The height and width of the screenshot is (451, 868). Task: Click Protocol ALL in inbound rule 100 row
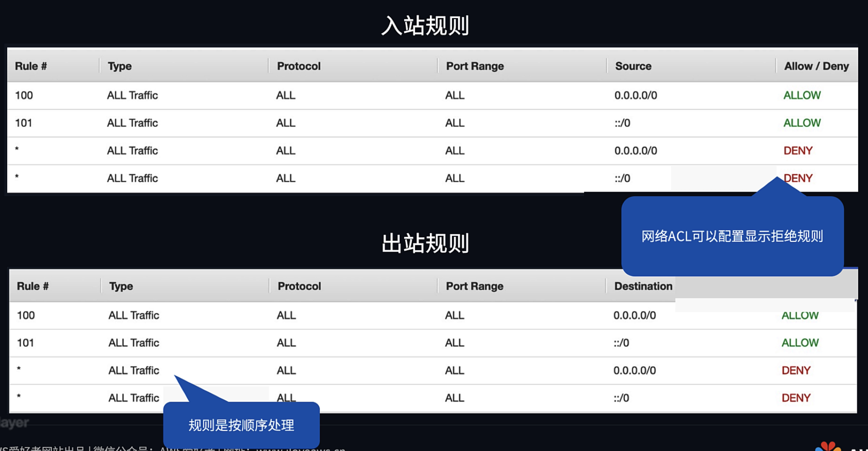click(x=286, y=95)
